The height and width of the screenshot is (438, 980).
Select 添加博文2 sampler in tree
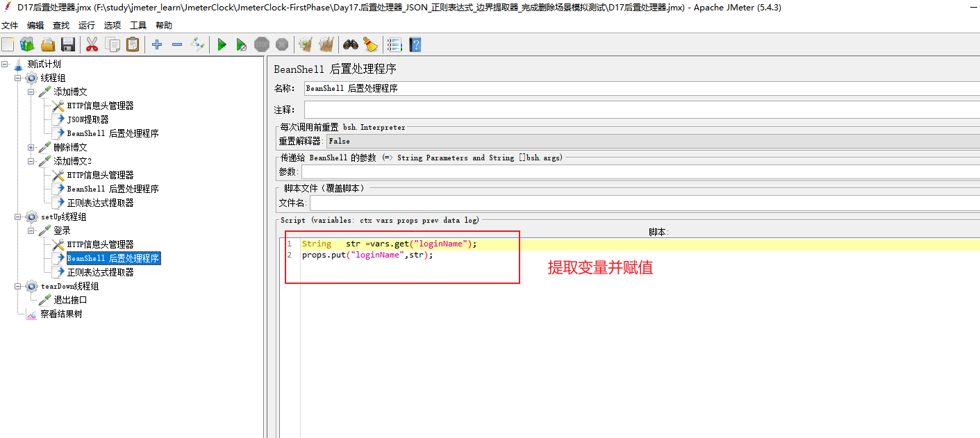coord(73,161)
